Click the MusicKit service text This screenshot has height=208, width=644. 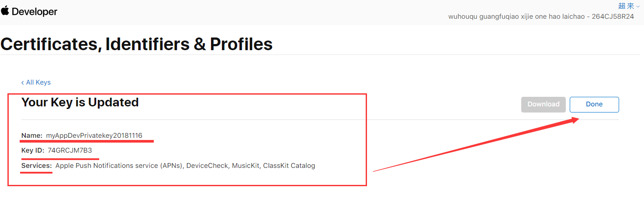point(246,166)
